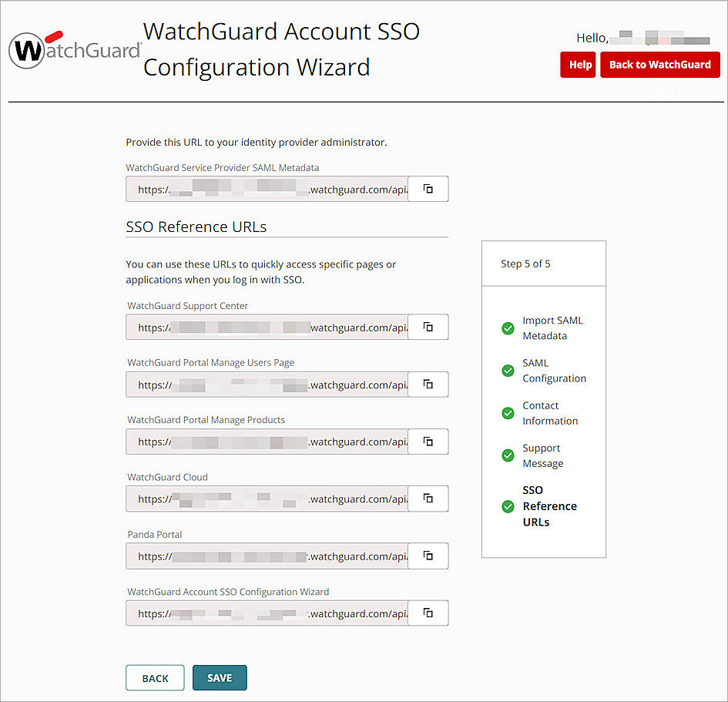This screenshot has width=728, height=702.
Task: Copy the Account SSO Configuration Wizard URL
Action: [428, 613]
